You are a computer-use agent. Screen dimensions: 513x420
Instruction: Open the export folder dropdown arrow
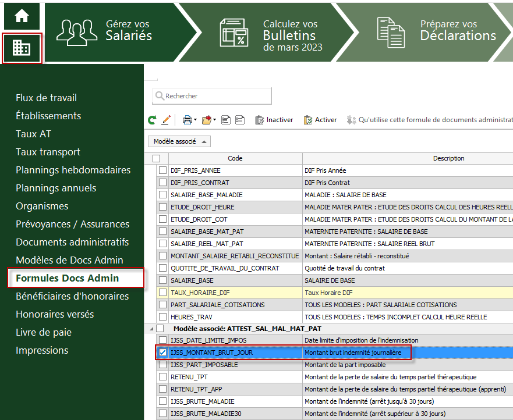click(x=215, y=120)
